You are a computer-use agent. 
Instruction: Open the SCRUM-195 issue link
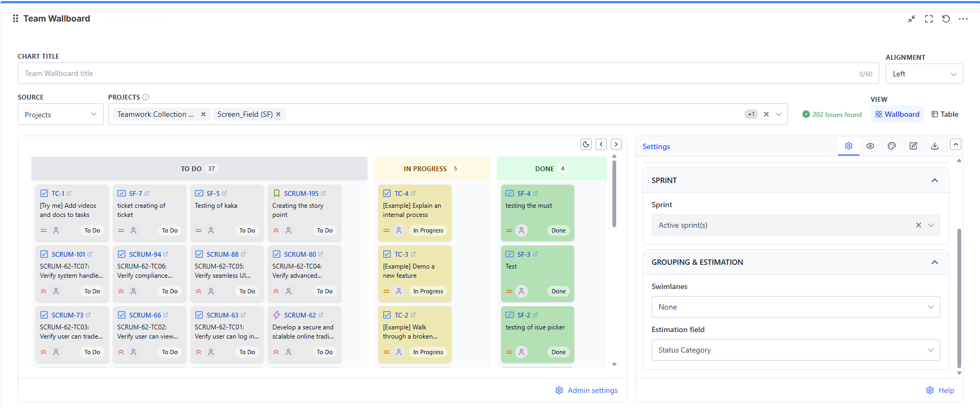coord(301,193)
